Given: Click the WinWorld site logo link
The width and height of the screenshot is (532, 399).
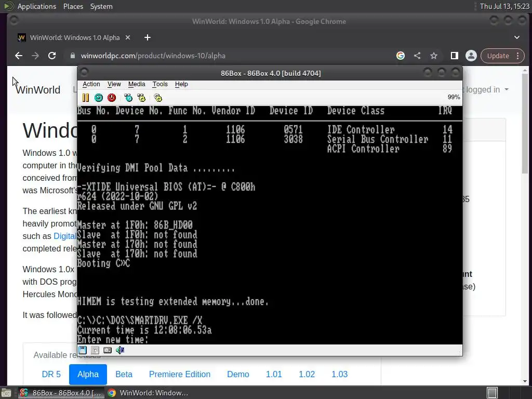Looking at the screenshot, I should (38, 90).
